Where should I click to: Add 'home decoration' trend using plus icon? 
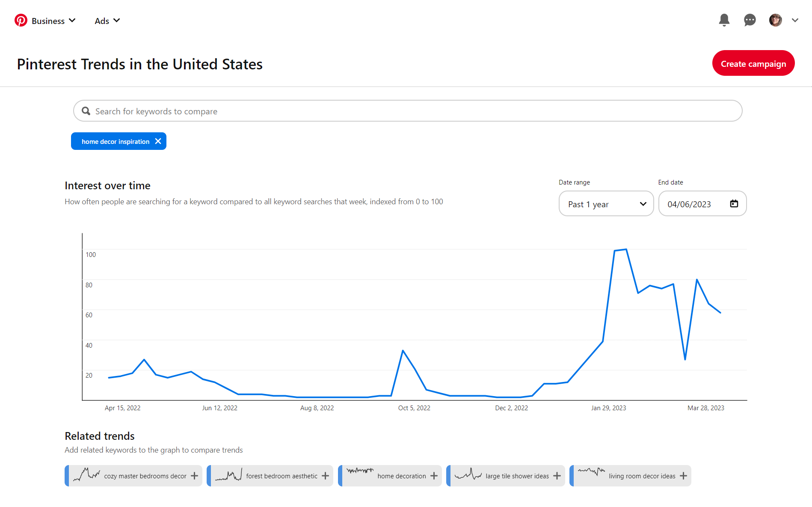pos(434,476)
